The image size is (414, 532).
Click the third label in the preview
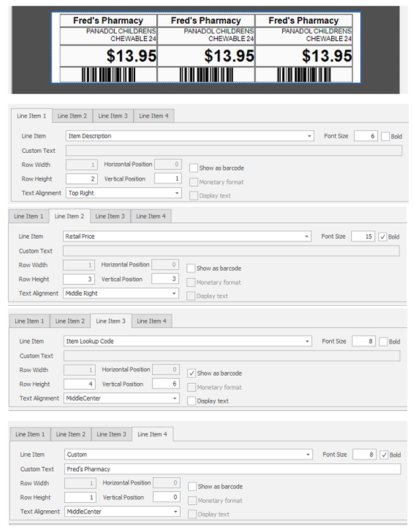(304, 48)
